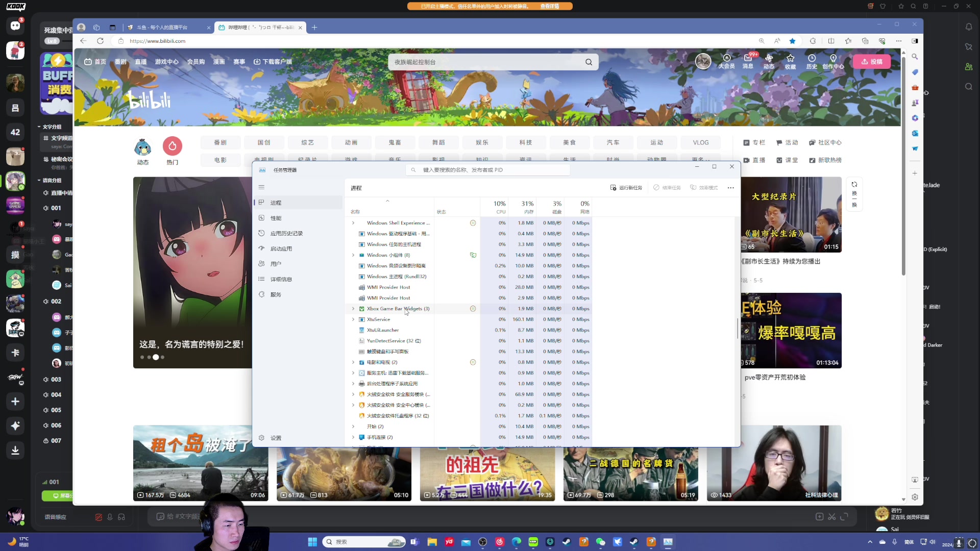Click 下载客户端 in bilibili header
Image resolution: width=980 pixels, height=551 pixels.
coord(273,62)
